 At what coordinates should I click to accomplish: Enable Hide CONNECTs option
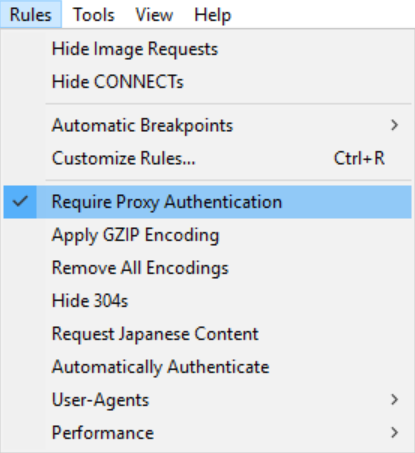tap(207, 82)
